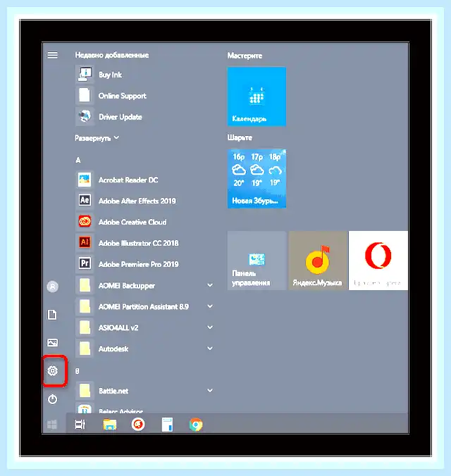Open the red circular taskbar app
Viewport: 451px width, 476px height.
[x=138, y=425]
